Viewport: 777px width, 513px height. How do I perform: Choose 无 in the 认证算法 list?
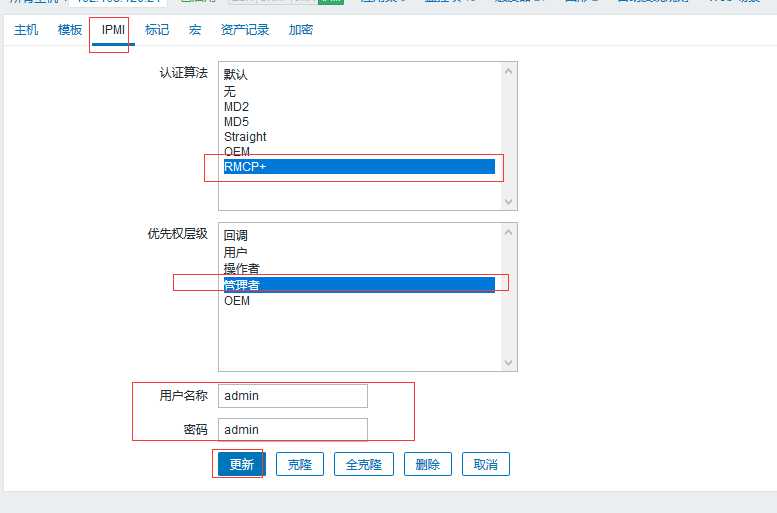359,91
